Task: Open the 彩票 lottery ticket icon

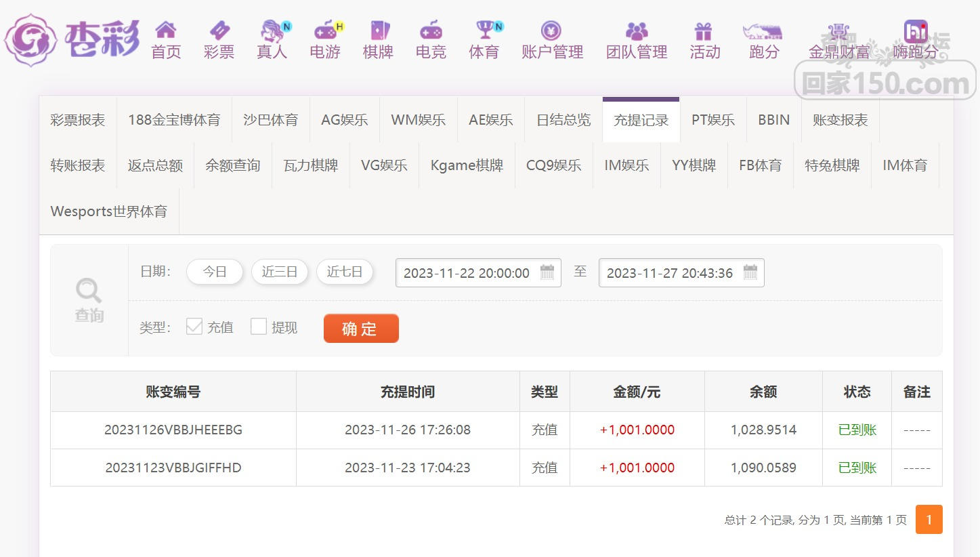Action: (219, 30)
